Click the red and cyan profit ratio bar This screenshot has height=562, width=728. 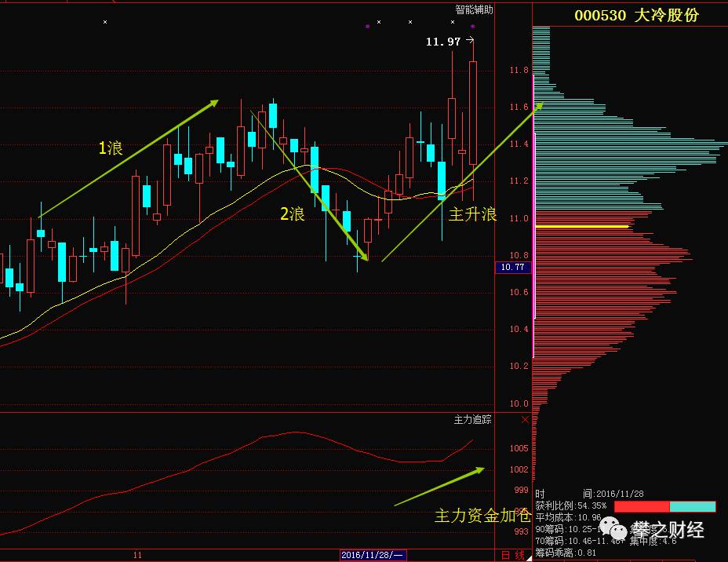coord(665,506)
